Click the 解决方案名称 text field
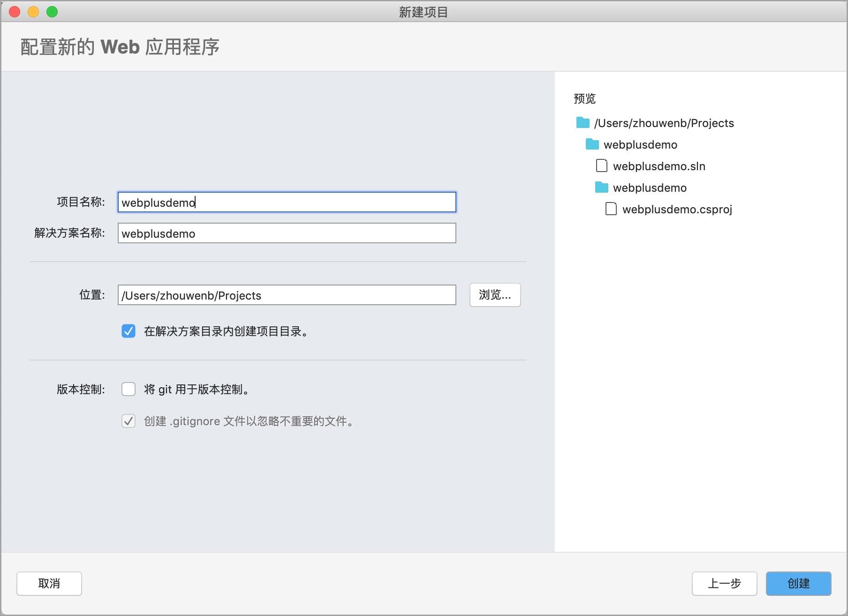This screenshot has width=848, height=616. pos(287,233)
